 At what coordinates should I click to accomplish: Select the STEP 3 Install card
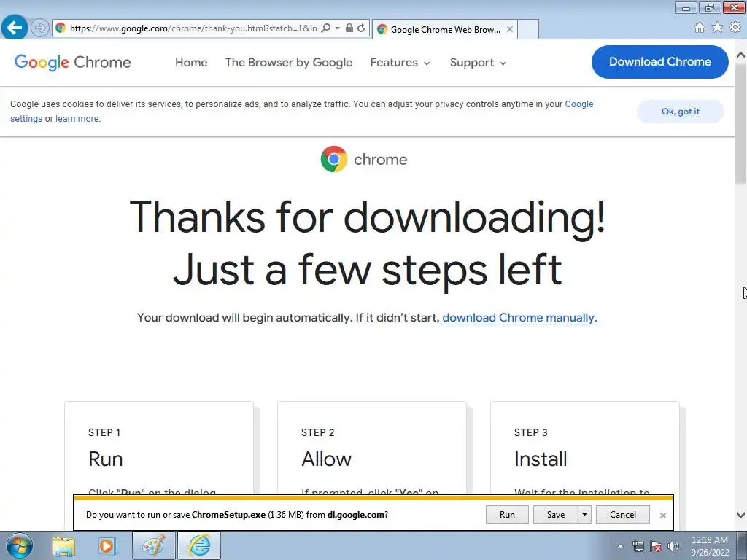pos(584,448)
